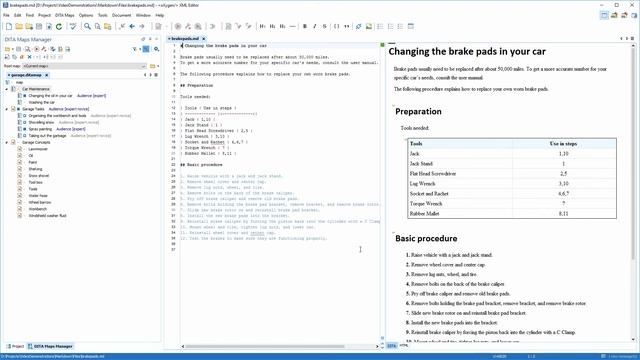Click the settings gear in DITA Maps Manager
The image size is (640, 360).
[156, 49]
